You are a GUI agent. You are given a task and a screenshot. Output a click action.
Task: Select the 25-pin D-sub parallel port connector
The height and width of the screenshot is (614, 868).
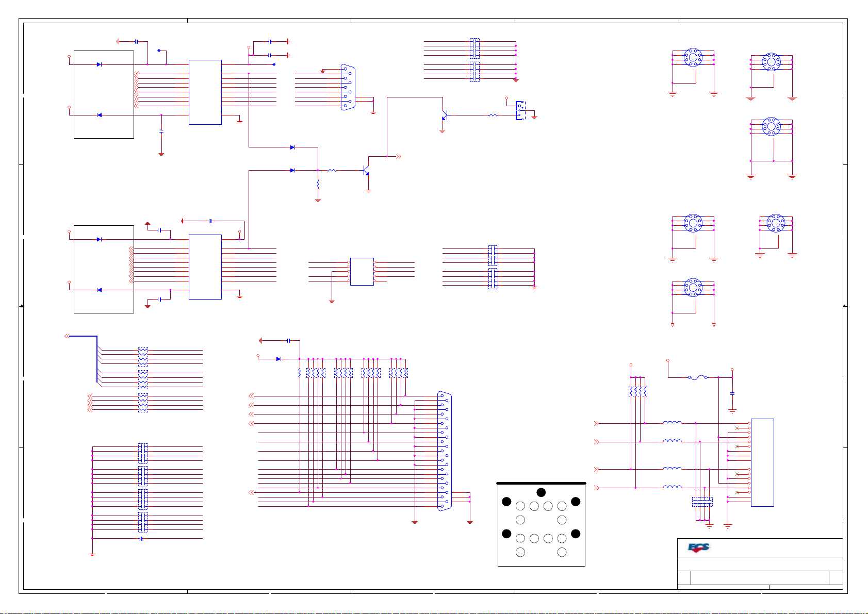click(445, 452)
